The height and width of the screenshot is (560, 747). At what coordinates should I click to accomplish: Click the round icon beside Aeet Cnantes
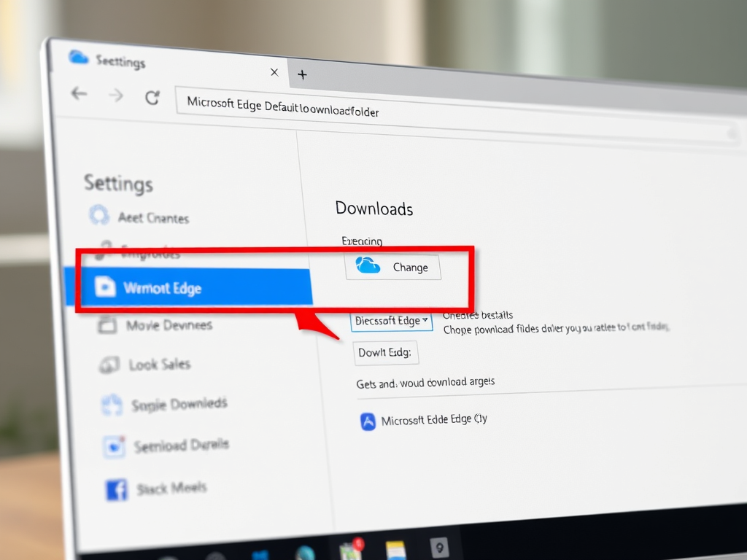click(99, 215)
